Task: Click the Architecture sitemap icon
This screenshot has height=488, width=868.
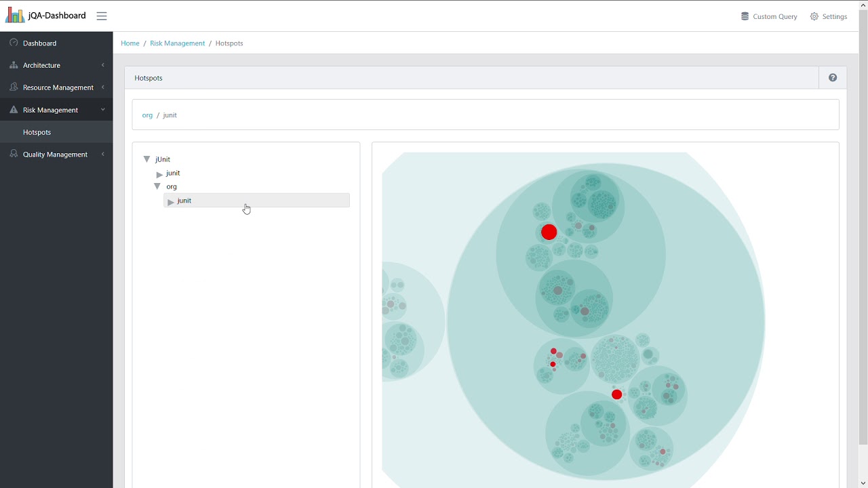Action: [14, 65]
